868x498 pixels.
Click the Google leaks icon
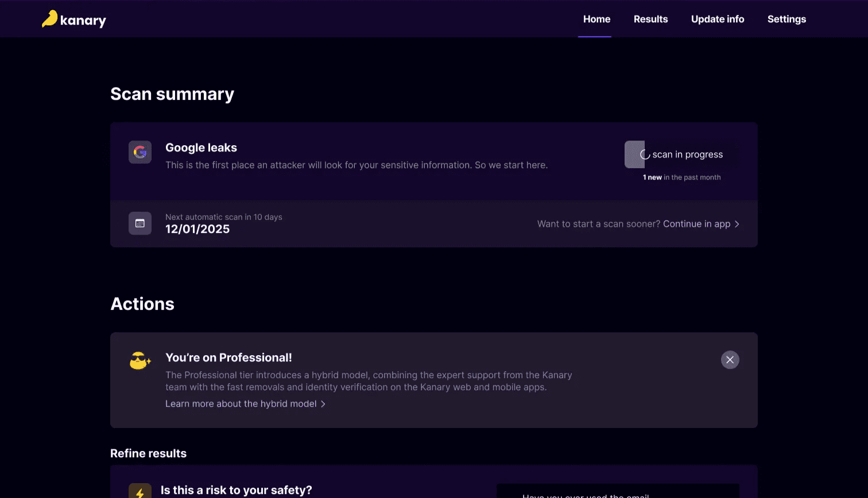tap(140, 152)
